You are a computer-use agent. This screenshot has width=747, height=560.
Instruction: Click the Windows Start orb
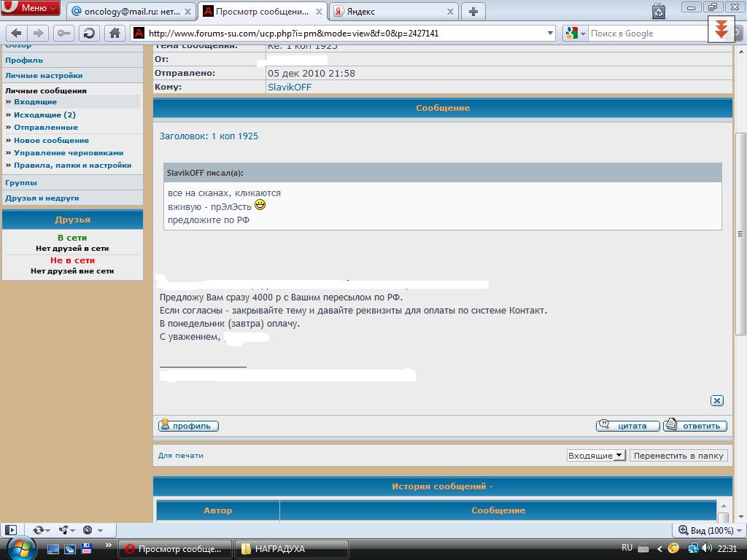[x=20, y=549]
